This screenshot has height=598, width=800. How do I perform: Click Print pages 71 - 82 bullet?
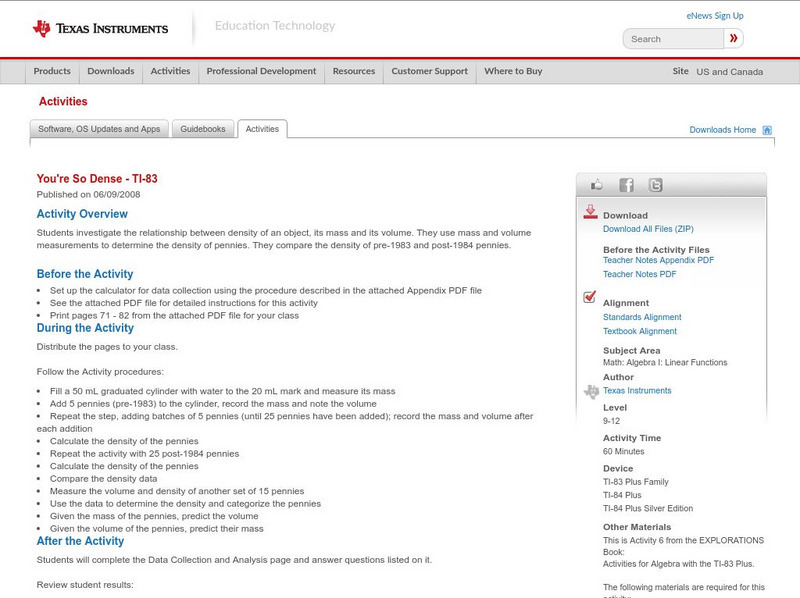174,315
